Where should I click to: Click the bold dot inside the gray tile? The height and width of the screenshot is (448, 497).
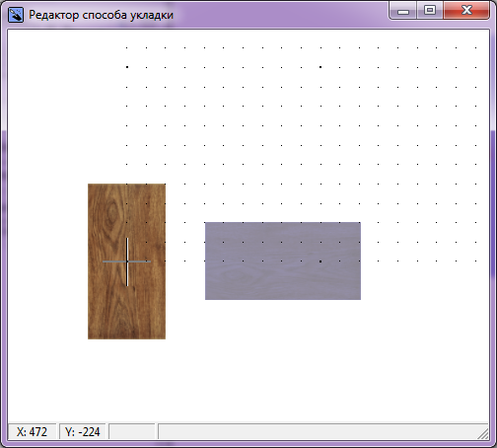(320, 261)
